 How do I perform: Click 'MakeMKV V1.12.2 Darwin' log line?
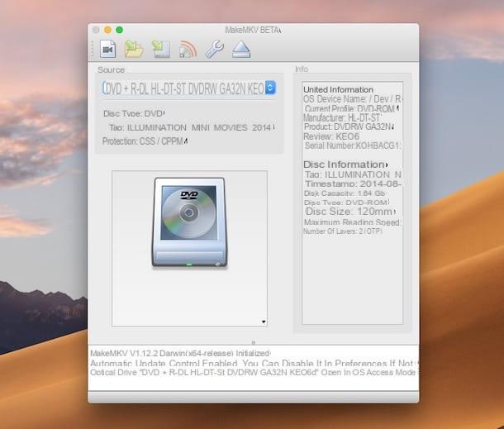pos(180,354)
